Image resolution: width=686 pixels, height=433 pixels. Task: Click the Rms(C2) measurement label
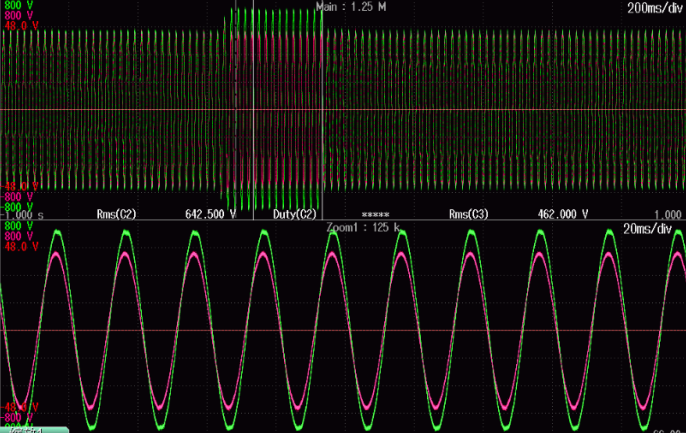coord(116,215)
